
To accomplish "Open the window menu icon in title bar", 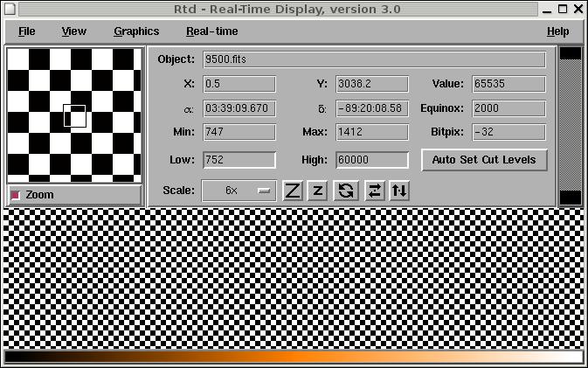I will [10, 9].
